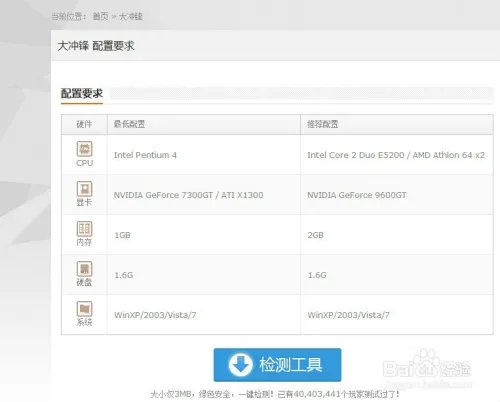Select the recommended WinXP/2003/Vista/7 cell
The height and width of the screenshot is (402, 500).
[x=397, y=315]
